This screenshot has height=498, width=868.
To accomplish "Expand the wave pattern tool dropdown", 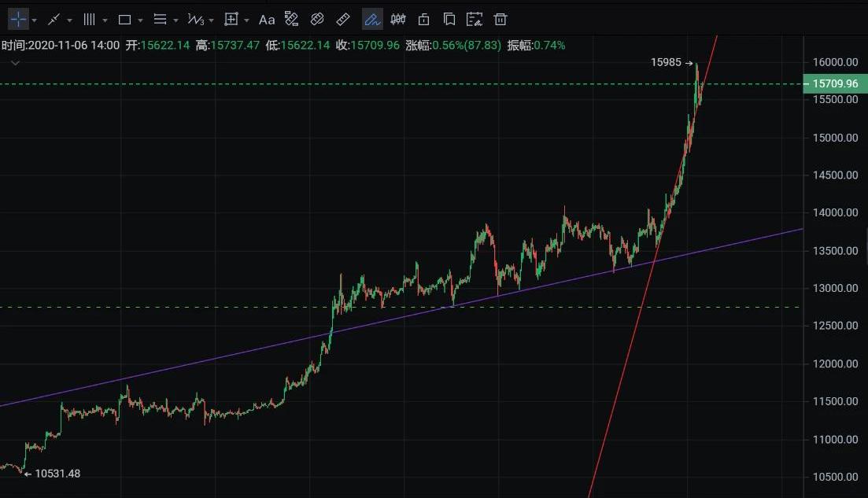I will tap(212, 20).
